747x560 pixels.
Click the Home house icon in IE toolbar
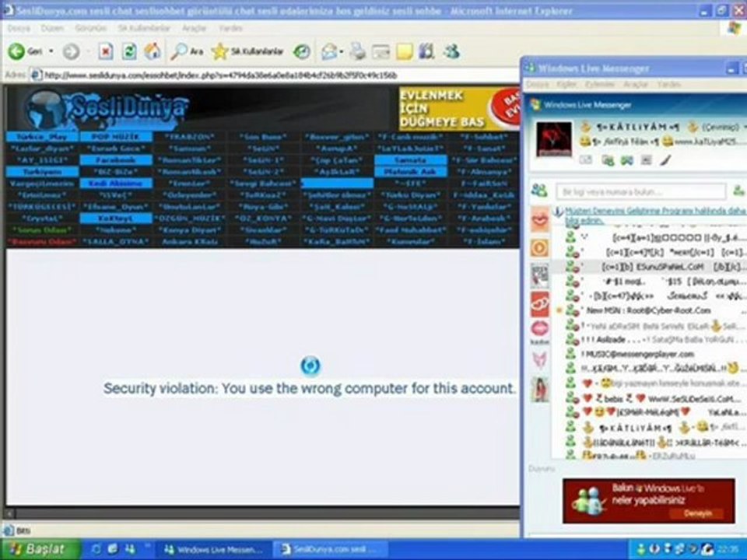click(153, 51)
